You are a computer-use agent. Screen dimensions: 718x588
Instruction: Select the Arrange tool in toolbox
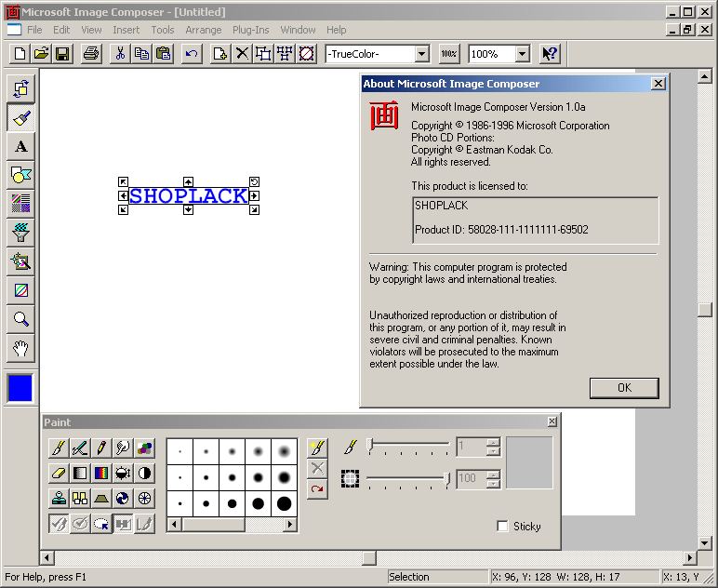(20, 88)
